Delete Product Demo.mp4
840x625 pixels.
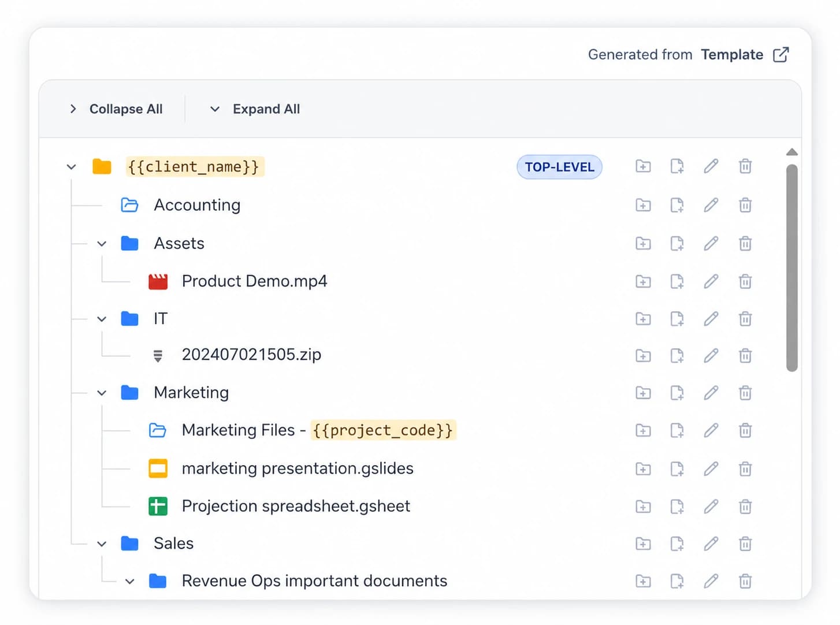point(745,281)
